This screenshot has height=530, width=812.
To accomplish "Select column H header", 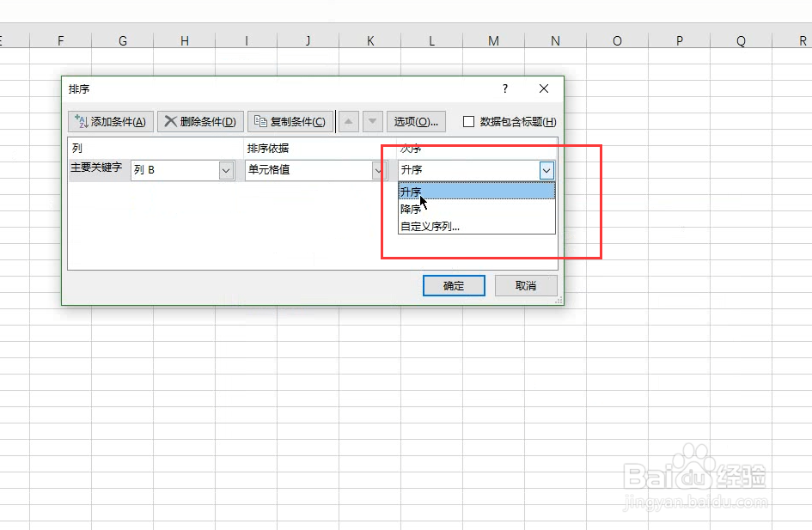I will [x=185, y=41].
